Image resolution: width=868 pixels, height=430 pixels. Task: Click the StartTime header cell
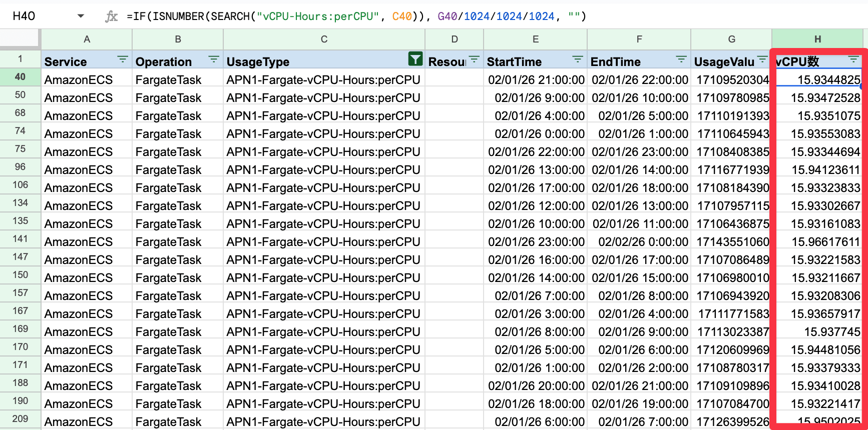[535, 59]
